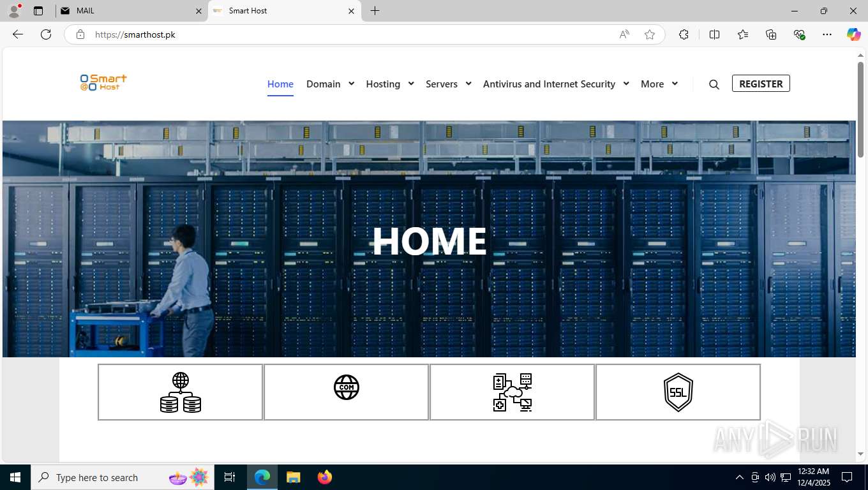
Task: Select the Smart Host tab
Action: (x=284, y=11)
